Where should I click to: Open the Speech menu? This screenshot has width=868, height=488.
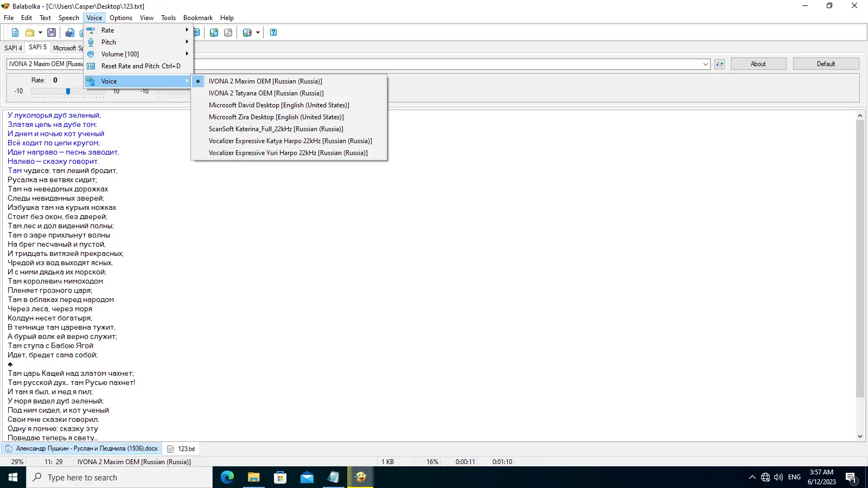pos(69,18)
